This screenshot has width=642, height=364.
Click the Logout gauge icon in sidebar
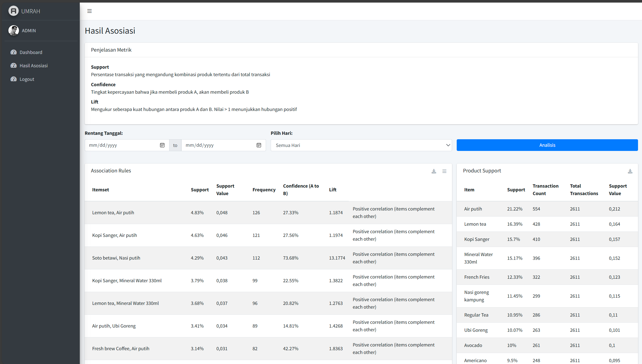click(14, 79)
